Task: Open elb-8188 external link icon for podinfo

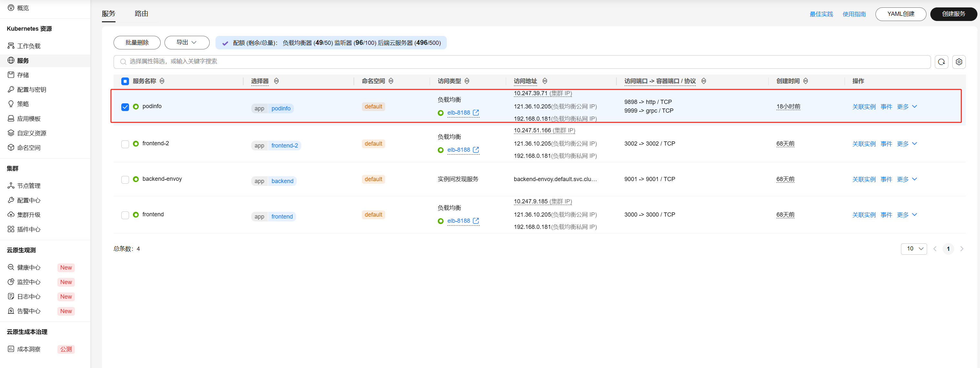Action: click(x=475, y=113)
